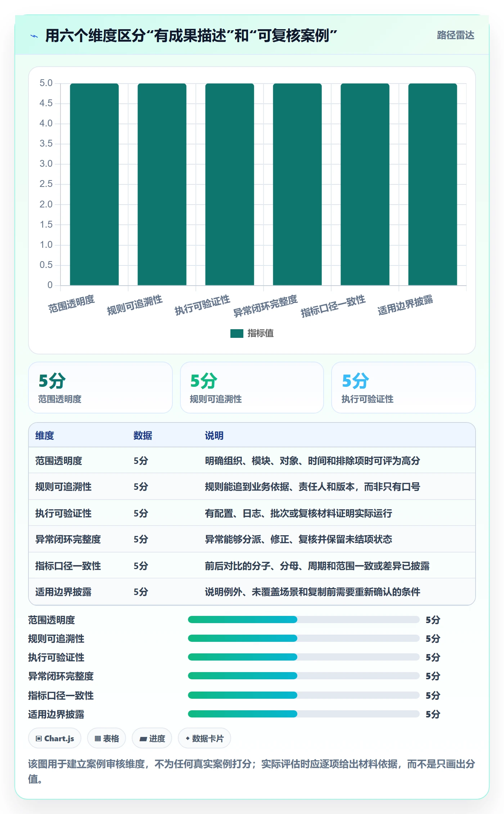Screen dimensions: 504x814
Task: Click x-axis label 适用边界披露
Action: [x=405, y=305]
